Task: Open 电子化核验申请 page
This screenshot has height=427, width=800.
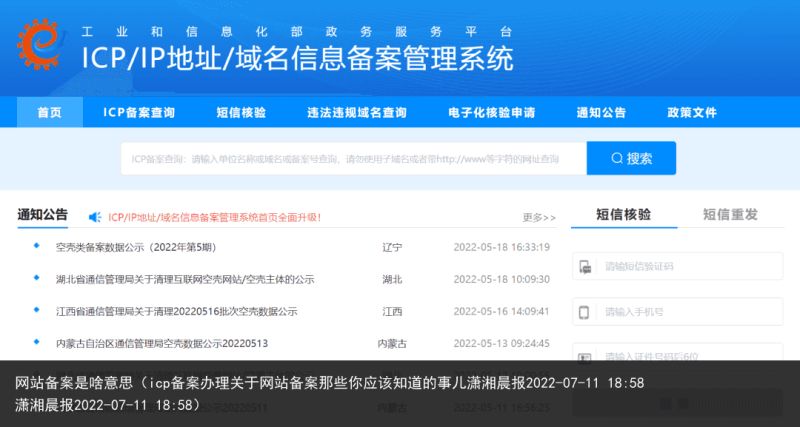Action: [491, 112]
